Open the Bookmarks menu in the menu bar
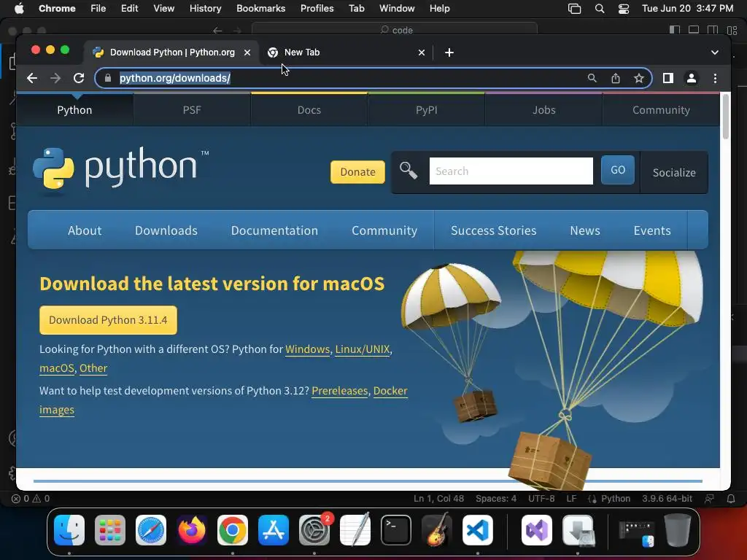This screenshot has height=560, width=747. [x=260, y=9]
